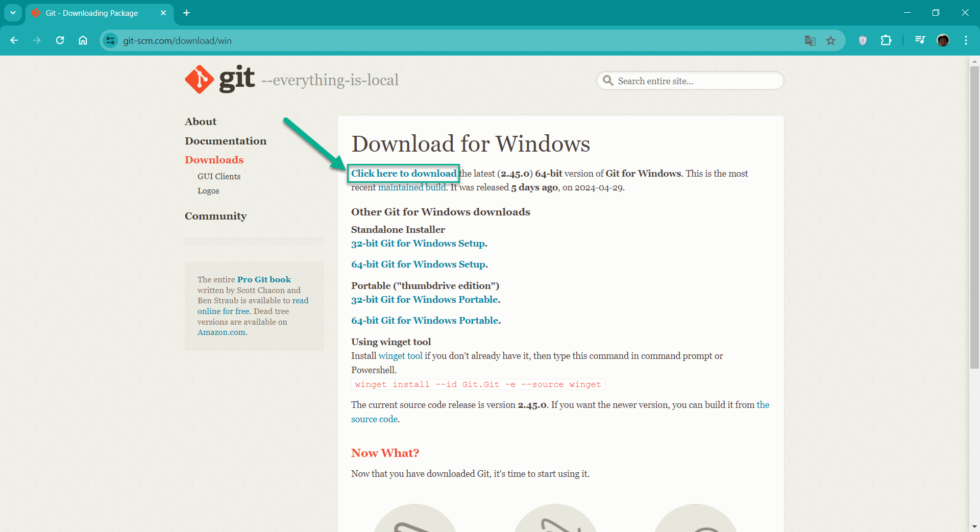The image size is (980, 532).
Task: Click the 'Click here to download' link
Action: pos(404,174)
